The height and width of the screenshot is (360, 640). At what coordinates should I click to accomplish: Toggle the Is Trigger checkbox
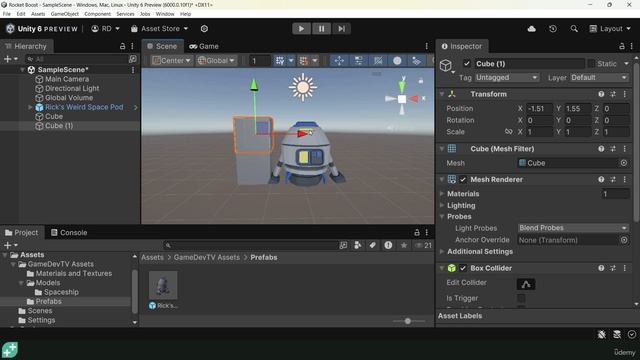521,298
